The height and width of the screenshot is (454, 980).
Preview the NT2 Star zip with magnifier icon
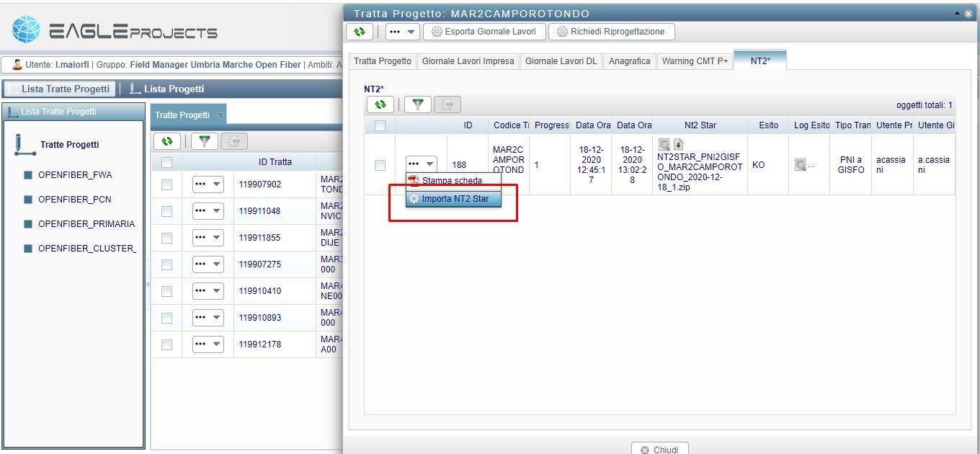664,146
